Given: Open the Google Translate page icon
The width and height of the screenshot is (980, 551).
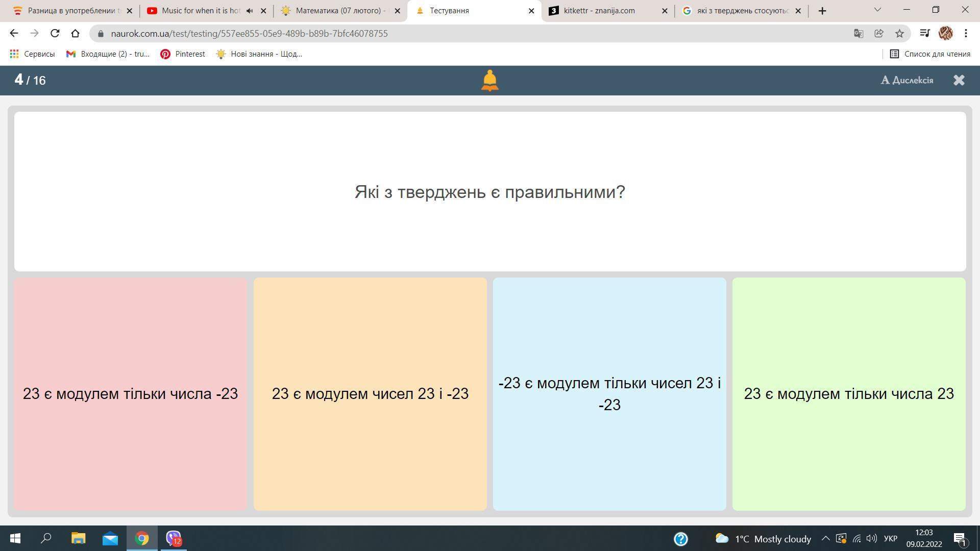Looking at the screenshot, I should (x=858, y=33).
